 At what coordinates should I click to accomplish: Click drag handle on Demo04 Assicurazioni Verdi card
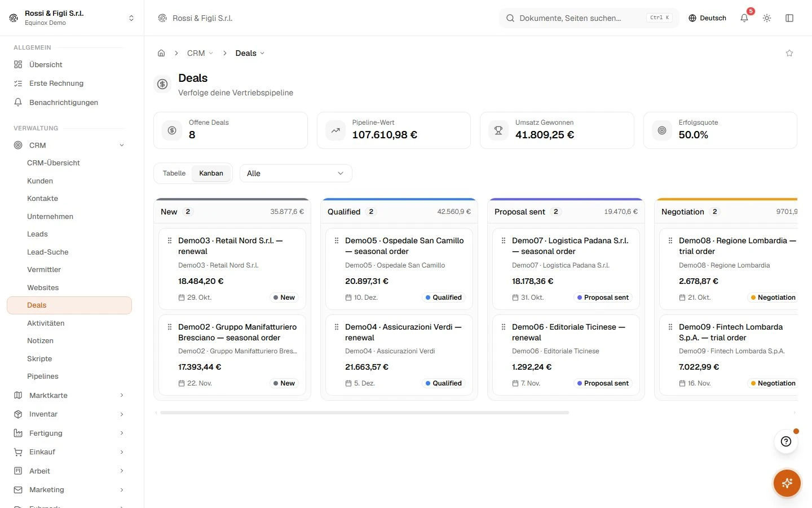(337, 327)
